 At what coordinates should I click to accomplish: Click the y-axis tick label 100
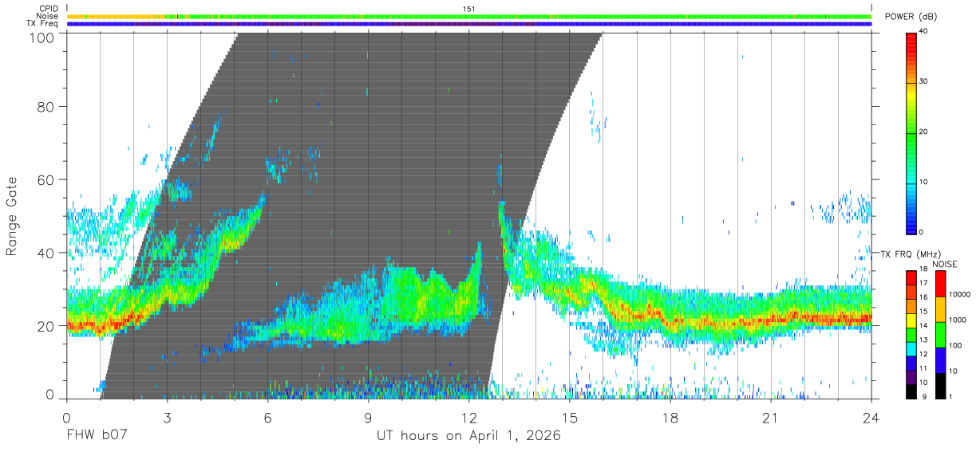pyautogui.click(x=42, y=37)
